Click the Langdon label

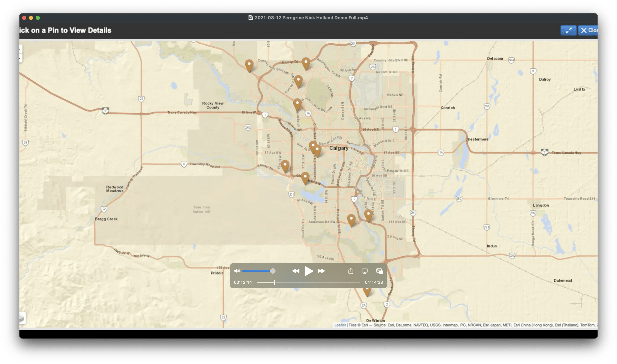[541, 205]
